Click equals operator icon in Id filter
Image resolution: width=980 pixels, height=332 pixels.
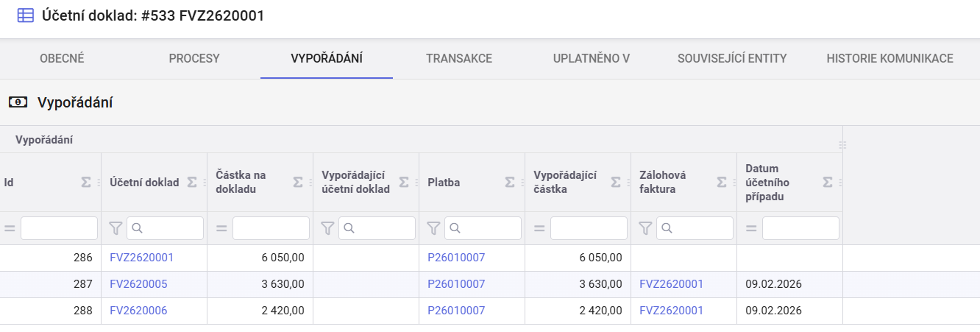click(10, 229)
